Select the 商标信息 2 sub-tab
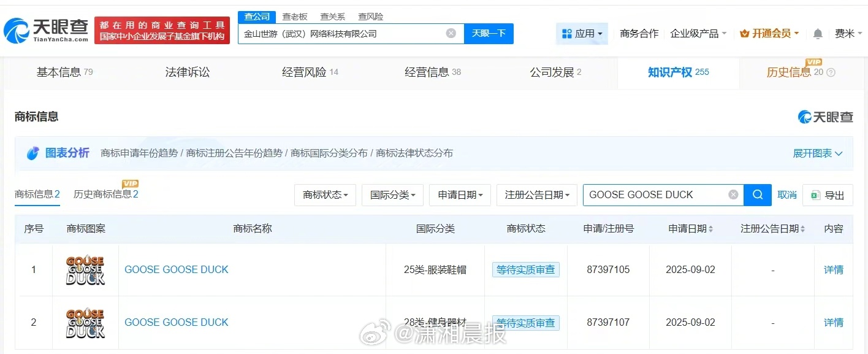The width and height of the screenshot is (868, 354). click(x=37, y=194)
